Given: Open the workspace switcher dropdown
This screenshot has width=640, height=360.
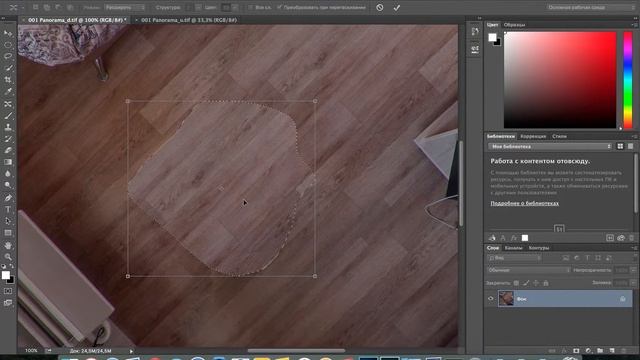Looking at the screenshot, I should click(591, 7).
